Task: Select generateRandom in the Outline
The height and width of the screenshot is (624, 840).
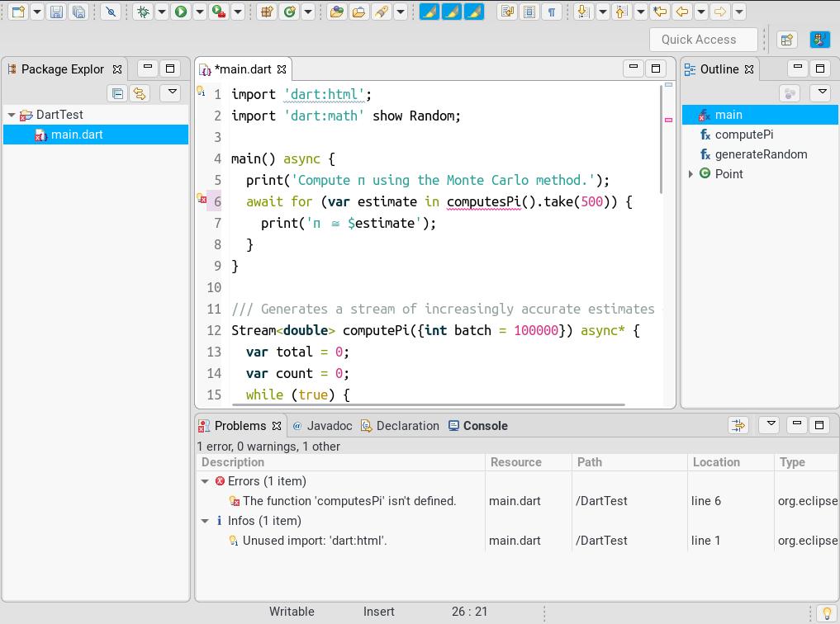Action: coord(761,154)
